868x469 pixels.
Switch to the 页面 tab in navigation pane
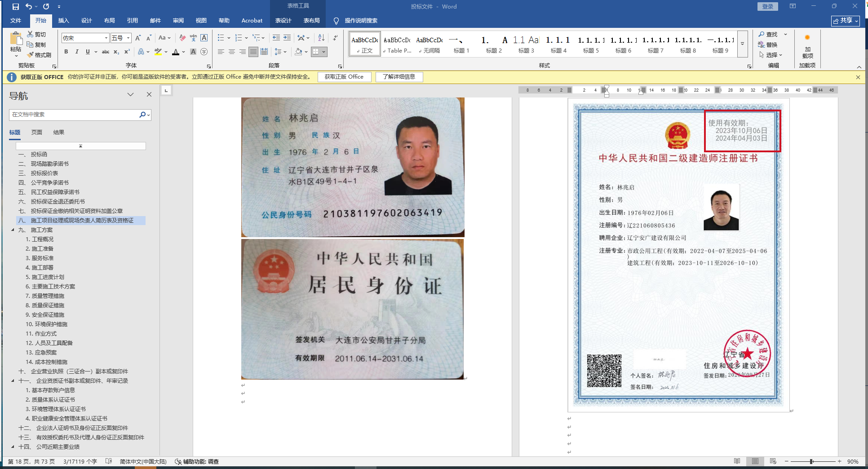37,133
